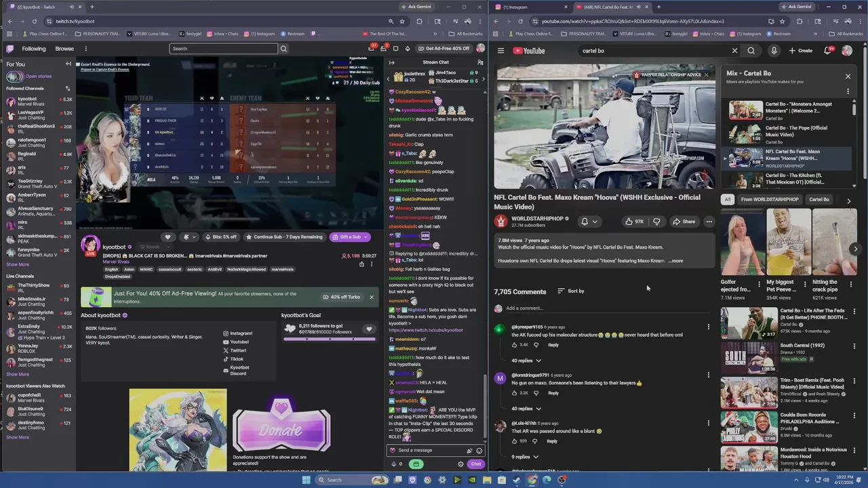Show more Live Channels in Twitch sidebar
This screenshot has height=488, width=868.
pos(18,374)
